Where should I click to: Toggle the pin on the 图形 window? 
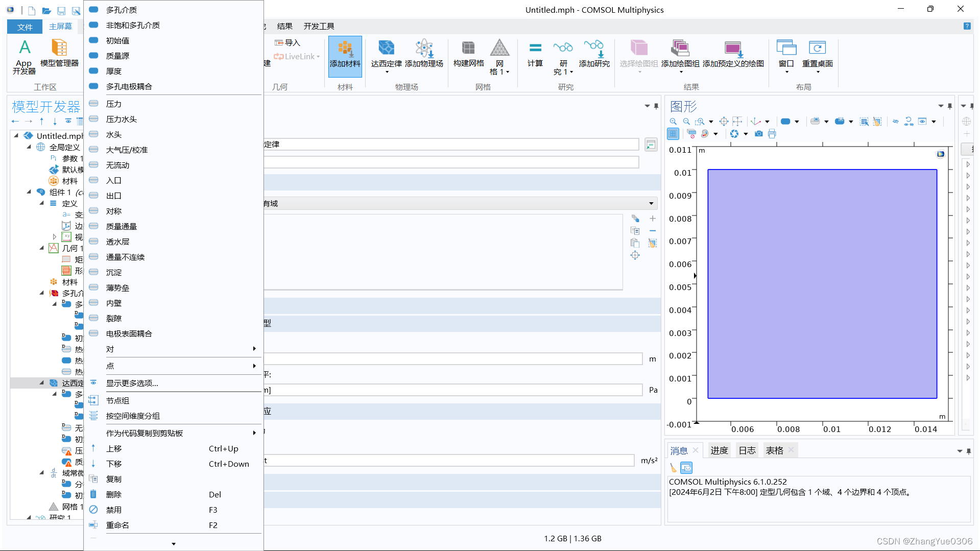coord(949,106)
